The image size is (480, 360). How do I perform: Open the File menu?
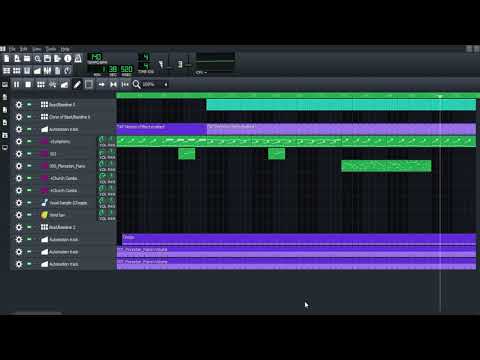click(12, 49)
